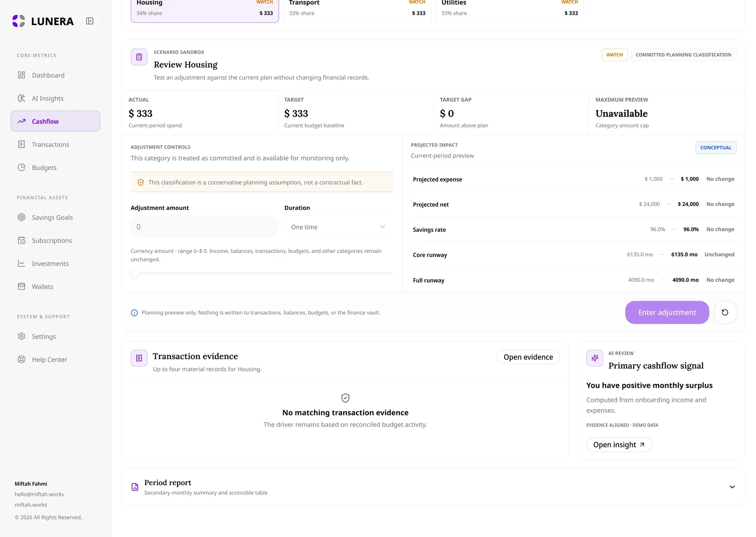Click the Open insight button
Screen dimensions: 756x537
coord(619,445)
